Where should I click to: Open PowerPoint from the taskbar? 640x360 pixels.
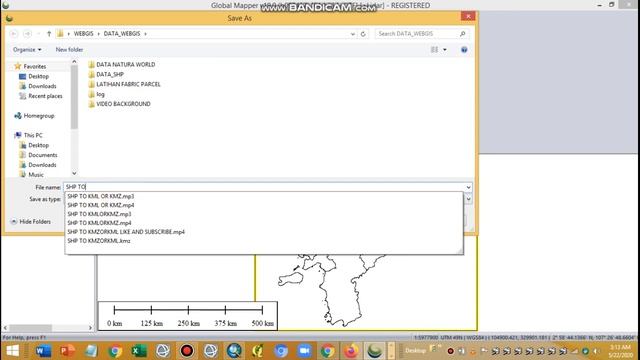[67, 351]
